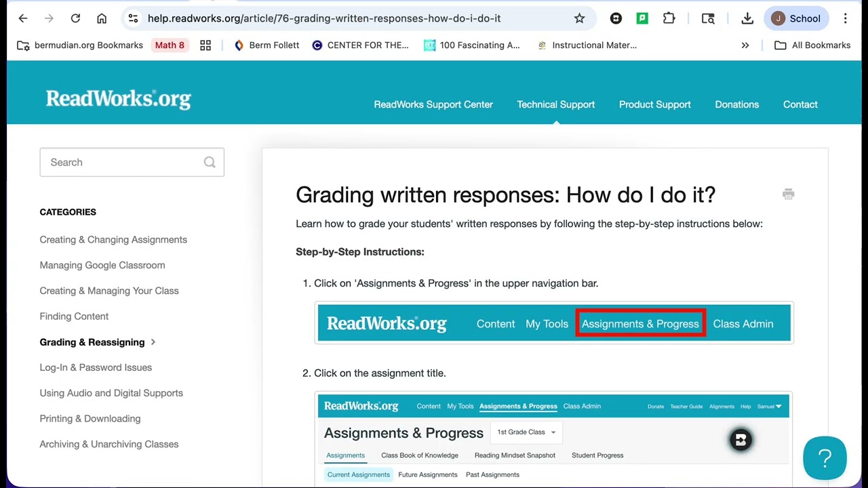Open the bermudian.org Bookmarks folder

80,45
